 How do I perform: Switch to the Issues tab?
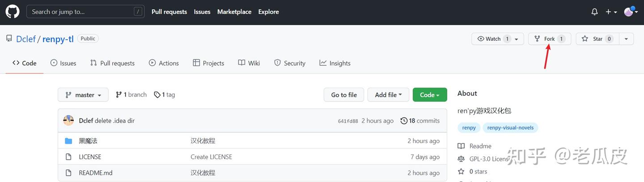click(63, 63)
